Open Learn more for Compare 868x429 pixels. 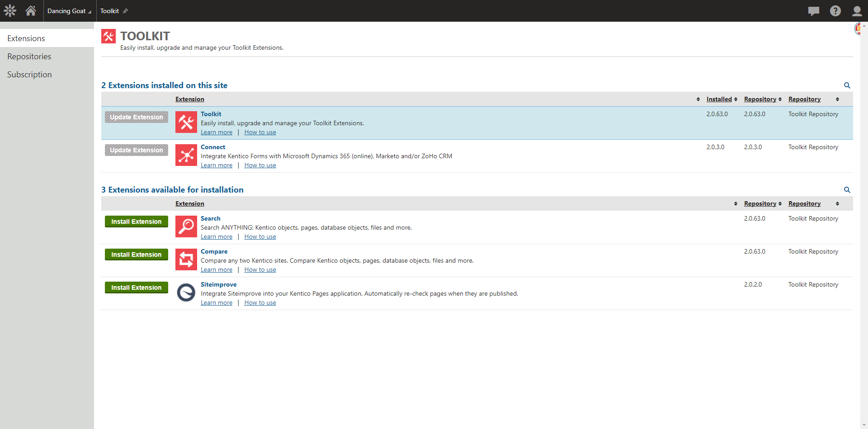217,269
